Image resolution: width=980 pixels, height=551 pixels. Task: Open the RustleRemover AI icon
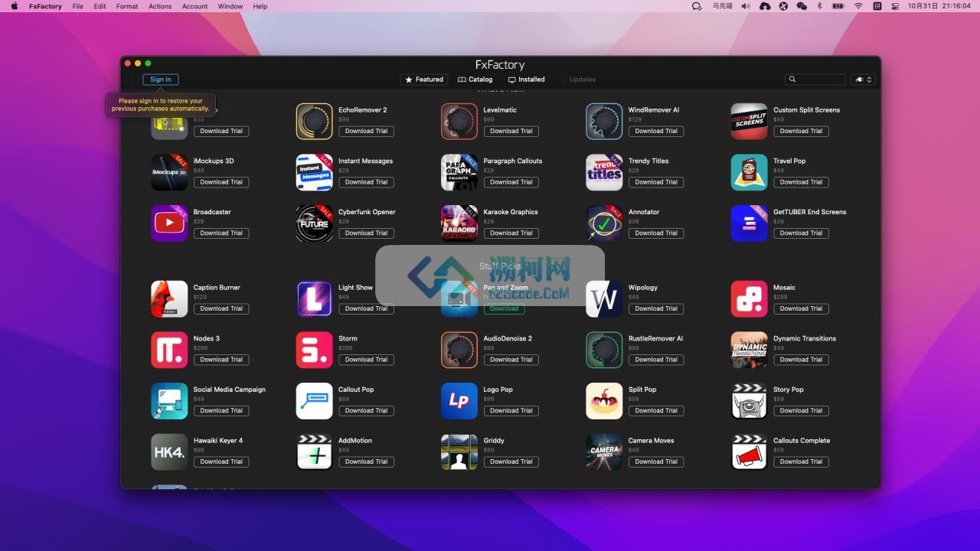coord(604,350)
